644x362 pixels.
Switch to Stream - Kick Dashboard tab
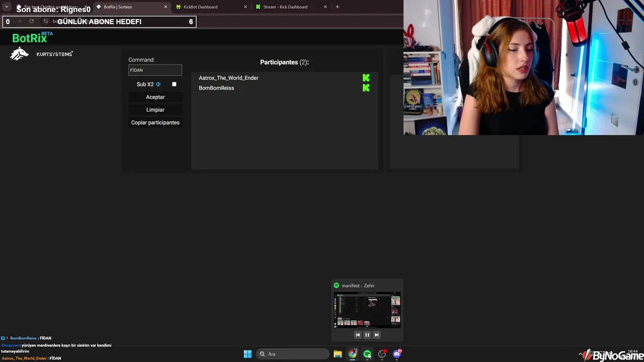tap(291, 7)
